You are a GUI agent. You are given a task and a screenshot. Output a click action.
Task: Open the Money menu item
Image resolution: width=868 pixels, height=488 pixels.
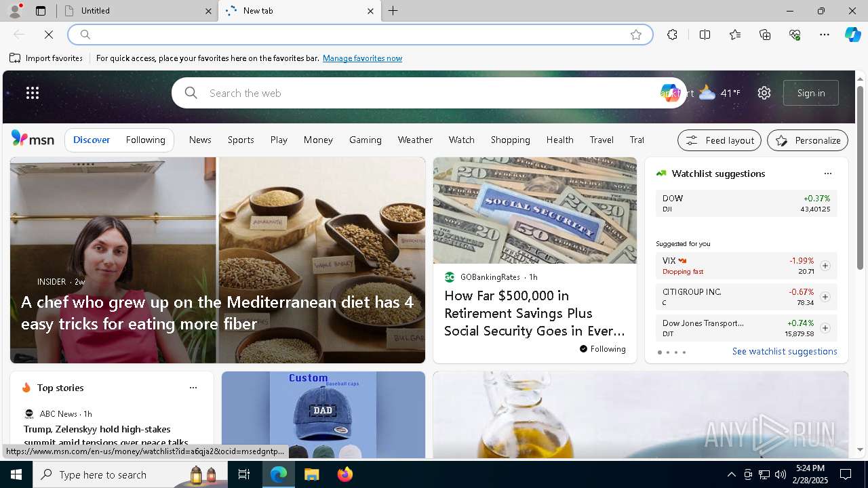click(318, 140)
